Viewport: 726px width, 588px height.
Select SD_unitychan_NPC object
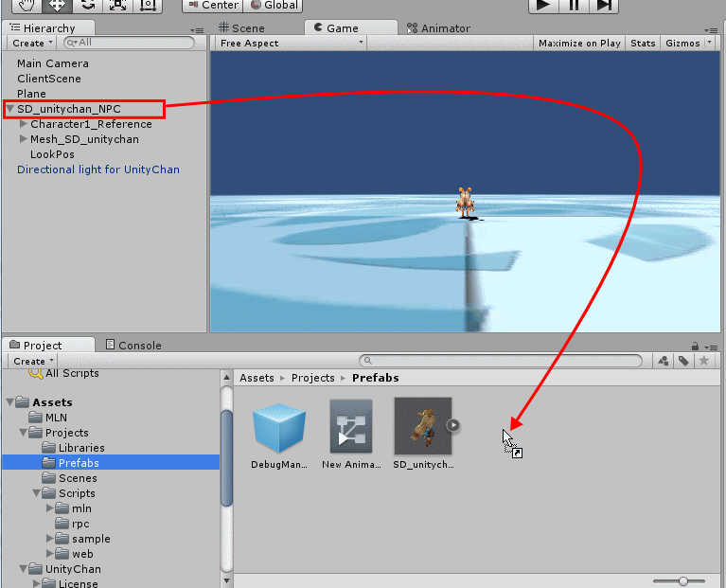pos(69,109)
